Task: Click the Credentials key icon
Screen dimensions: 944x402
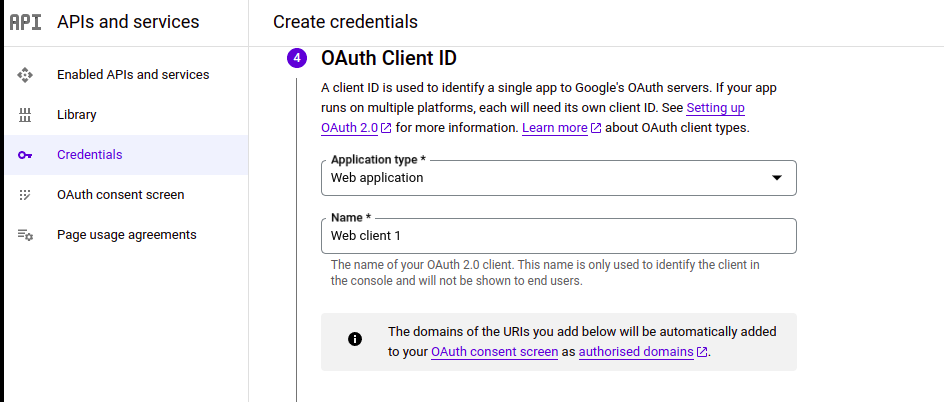Action: coord(26,155)
